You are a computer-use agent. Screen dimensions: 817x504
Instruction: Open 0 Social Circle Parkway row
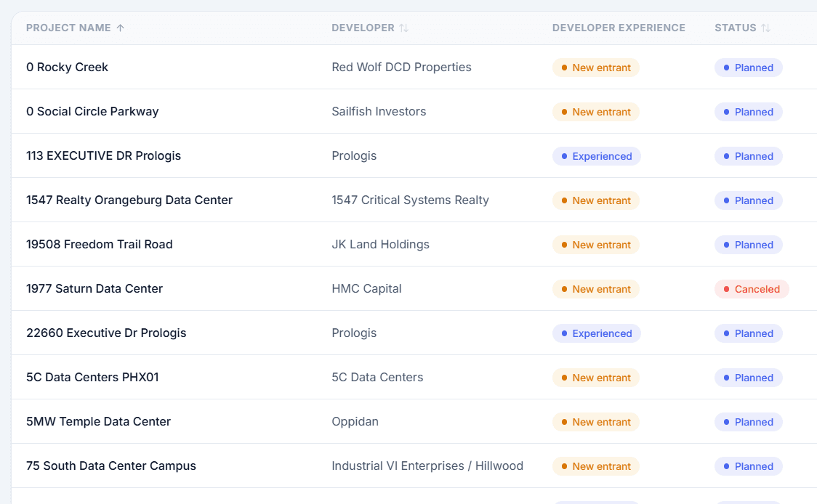(92, 111)
